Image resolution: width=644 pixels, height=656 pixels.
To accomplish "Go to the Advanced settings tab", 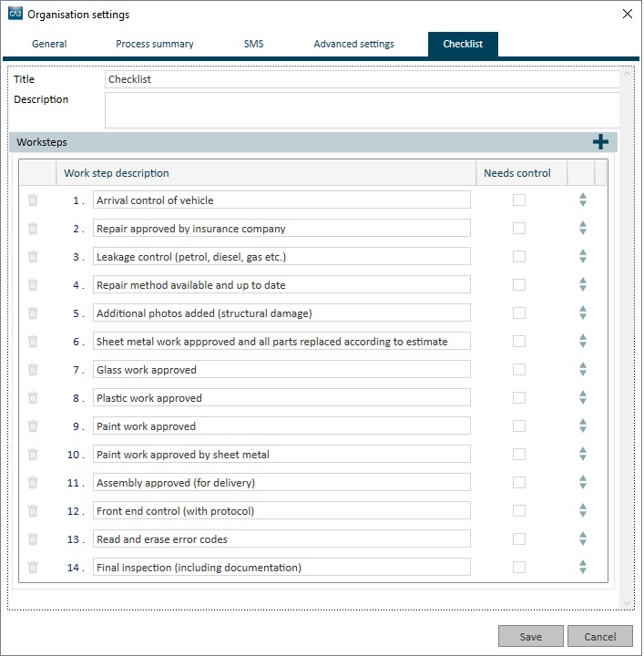I will click(x=353, y=44).
